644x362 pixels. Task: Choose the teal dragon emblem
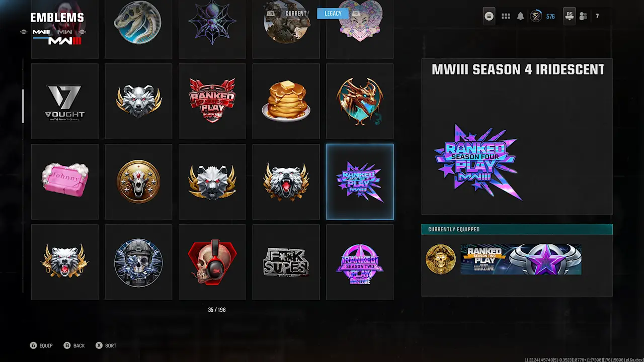(360, 102)
